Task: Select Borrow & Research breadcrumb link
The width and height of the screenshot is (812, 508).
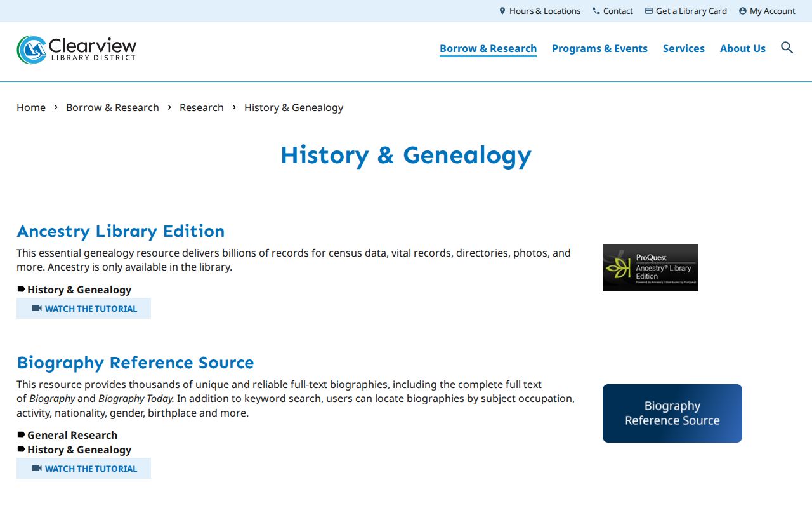Action: tap(112, 107)
